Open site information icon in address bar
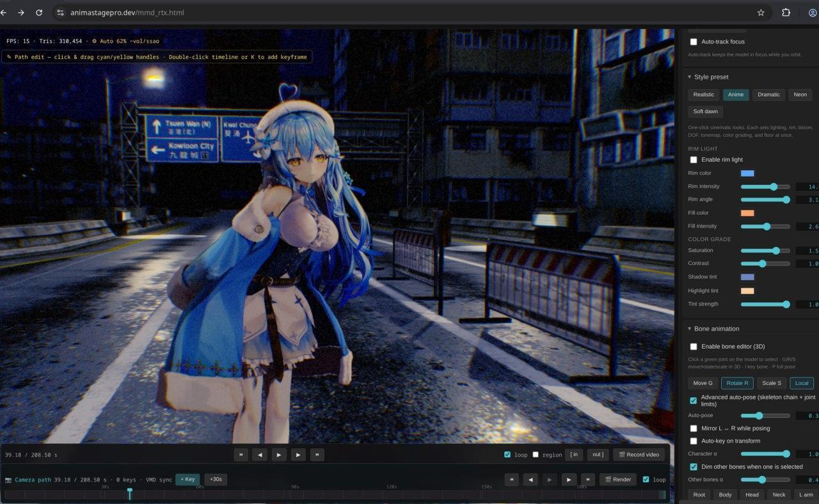Viewport: 819px width, 504px height. tap(60, 12)
